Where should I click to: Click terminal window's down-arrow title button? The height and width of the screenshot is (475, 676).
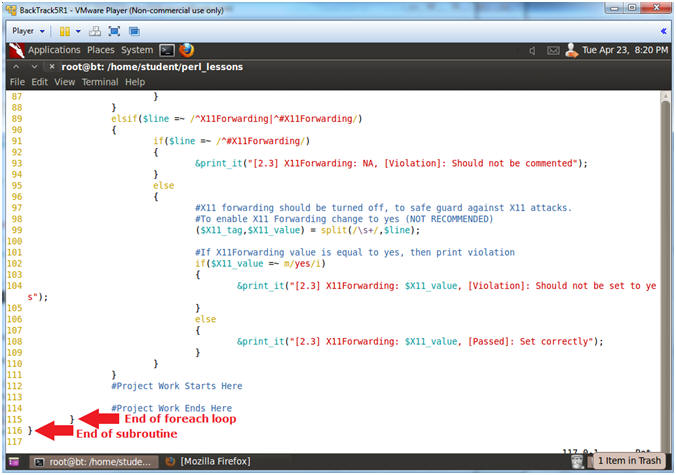(x=34, y=67)
